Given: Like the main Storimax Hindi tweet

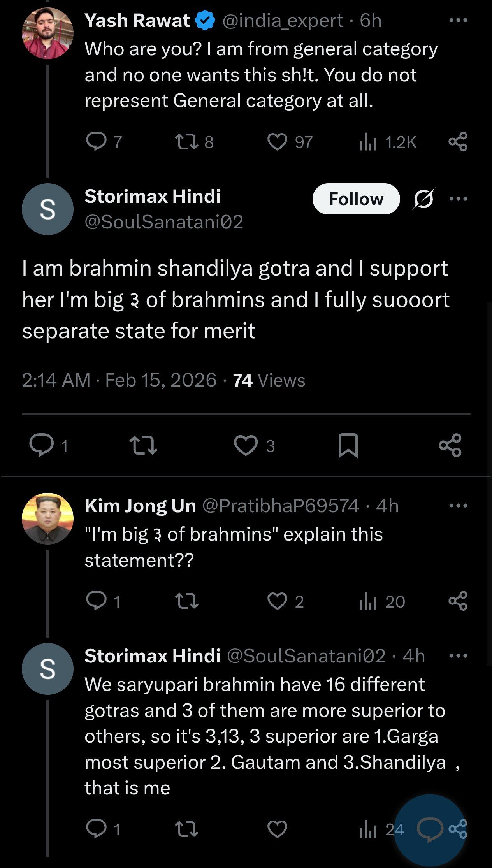Looking at the screenshot, I should (x=246, y=445).
